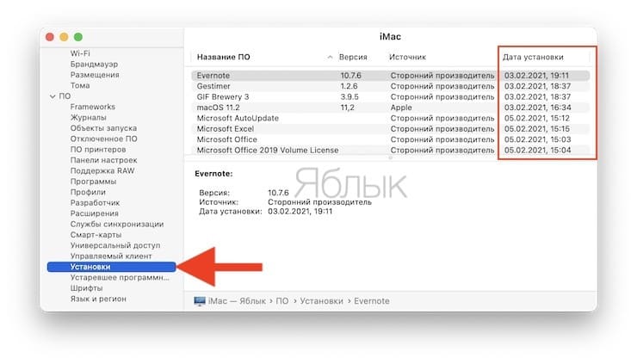Image resolution: width=637 pixels, height=364 pixels.
Task: Click the Дата установки value in details pane
Action: (x=300, y=211)
